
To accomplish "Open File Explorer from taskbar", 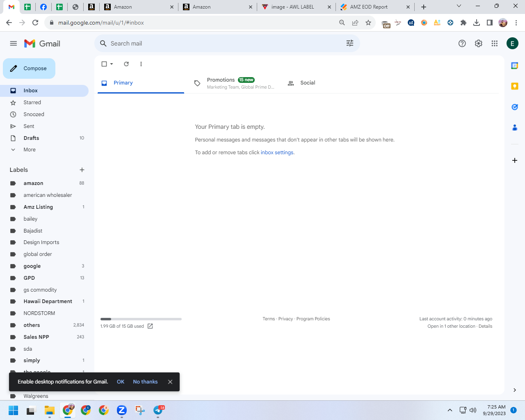I will tap(50, 410).
